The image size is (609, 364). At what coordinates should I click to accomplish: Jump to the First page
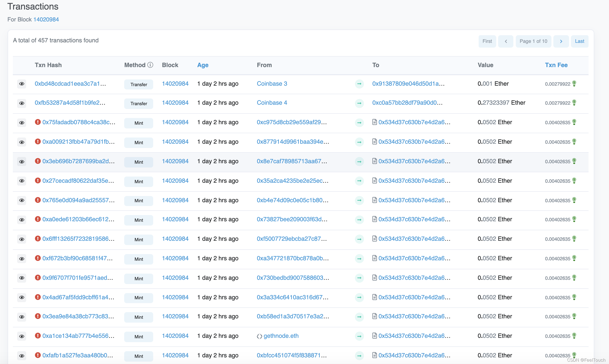pos(487,41)
